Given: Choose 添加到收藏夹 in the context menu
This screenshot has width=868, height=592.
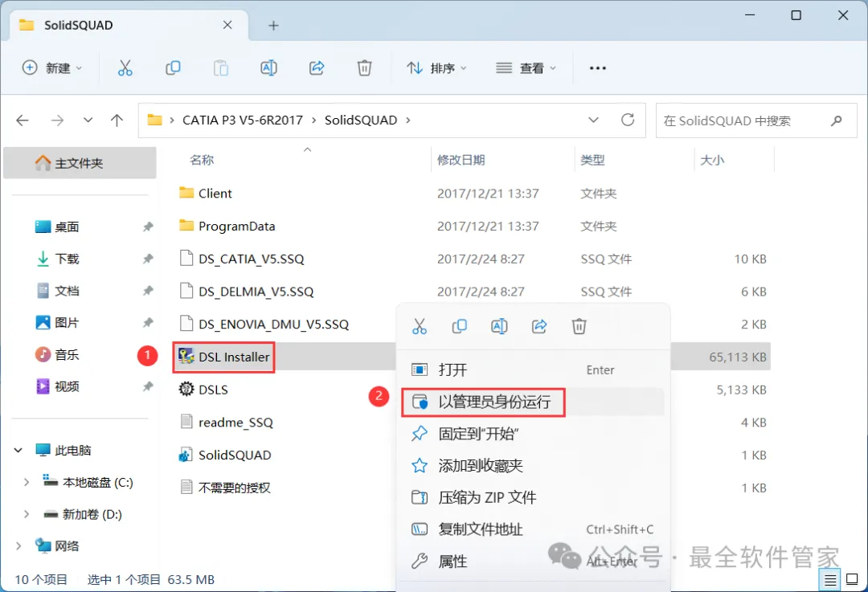Looking at the screenshot, I should pyautogui.click(x=533, y=465).
